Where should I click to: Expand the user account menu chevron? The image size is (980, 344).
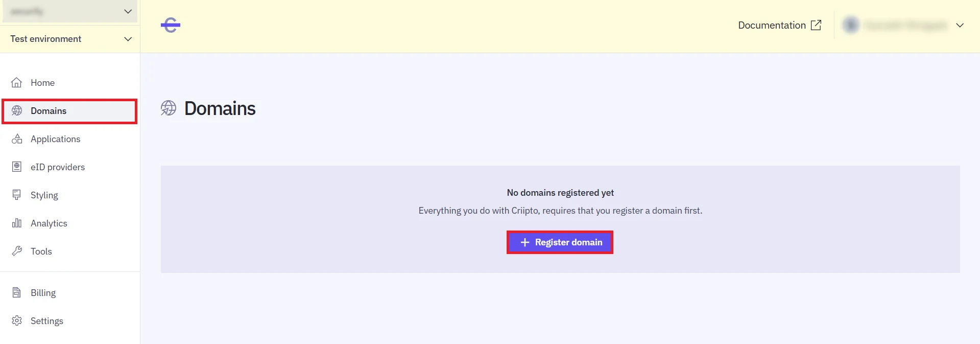(960, 25)
